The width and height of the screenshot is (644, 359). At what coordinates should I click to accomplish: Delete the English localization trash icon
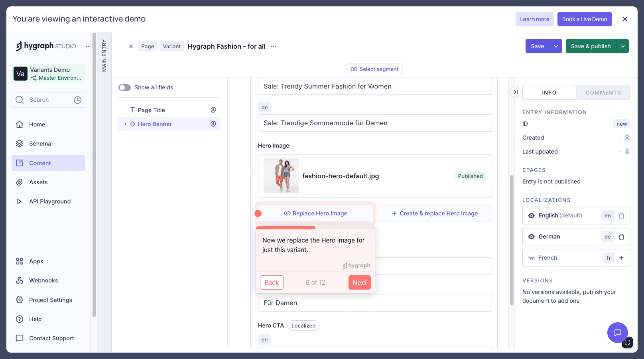pyautogui.click(x=621, y=215)
